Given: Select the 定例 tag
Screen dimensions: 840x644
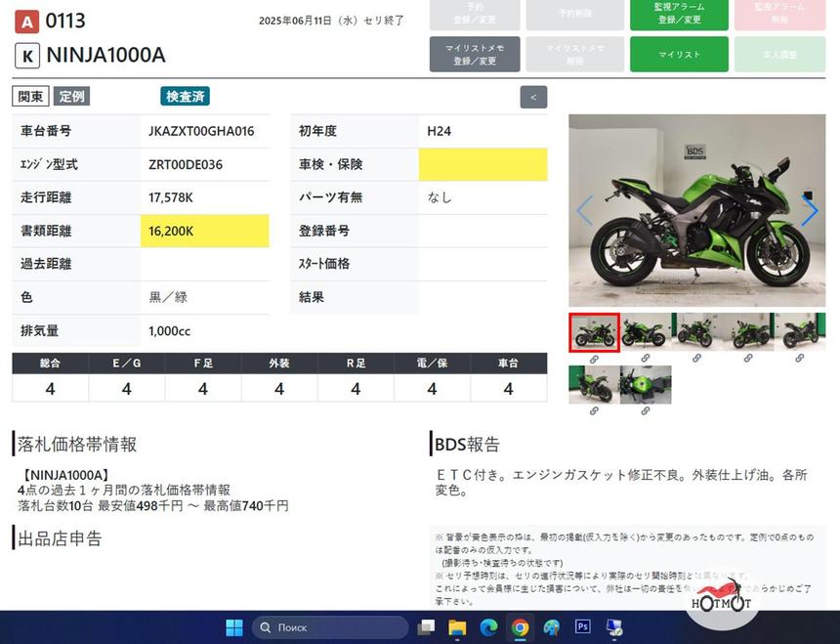Looking at the screenshot, I should 71,97.
